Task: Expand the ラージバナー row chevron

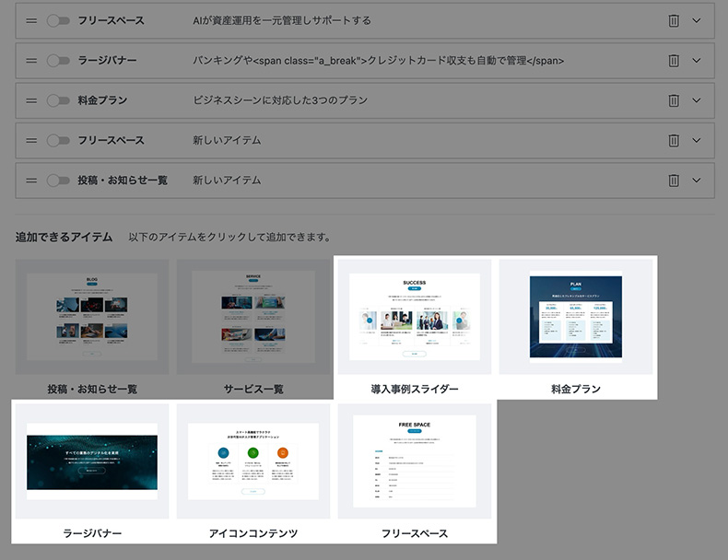Action: pyautogui.click(x=697, y=61)
